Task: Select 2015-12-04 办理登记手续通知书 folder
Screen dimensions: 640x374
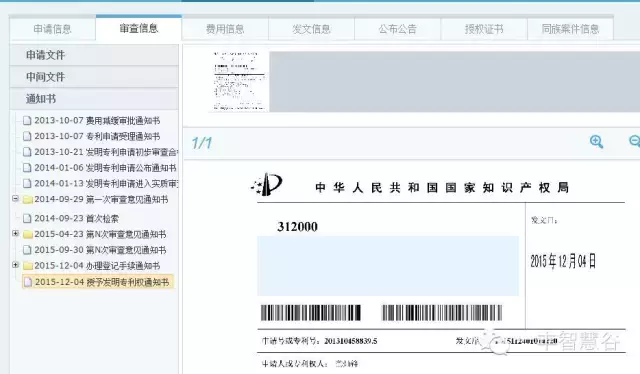Action: coord(97,266)
